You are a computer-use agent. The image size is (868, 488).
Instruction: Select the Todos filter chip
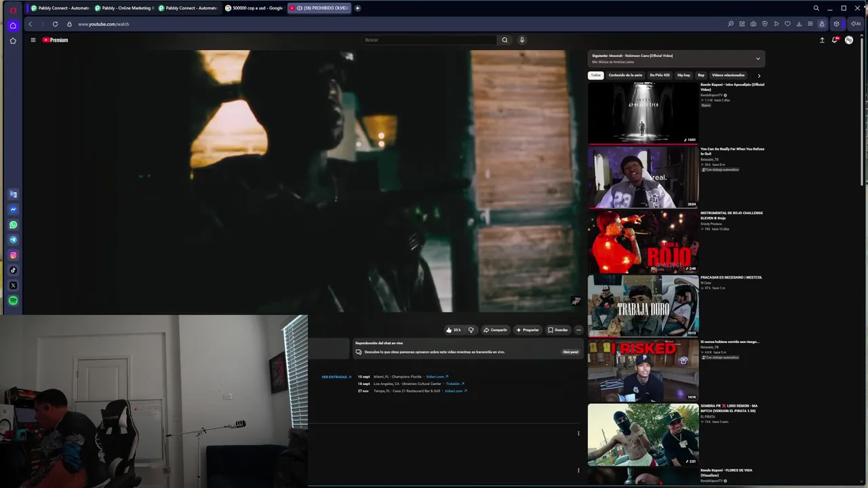click(595, 75)
